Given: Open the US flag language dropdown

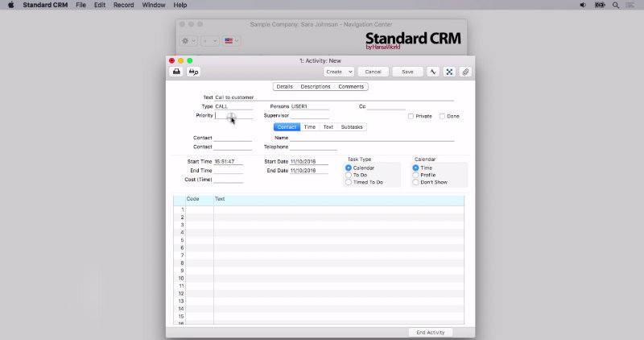Looking at the screenshot, I should coord(231,40).
